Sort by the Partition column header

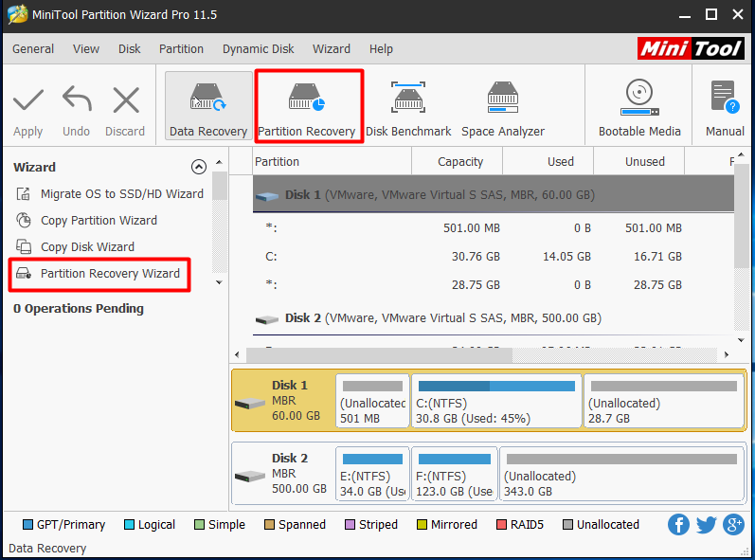pyautogui.click(x=332, y=161)
